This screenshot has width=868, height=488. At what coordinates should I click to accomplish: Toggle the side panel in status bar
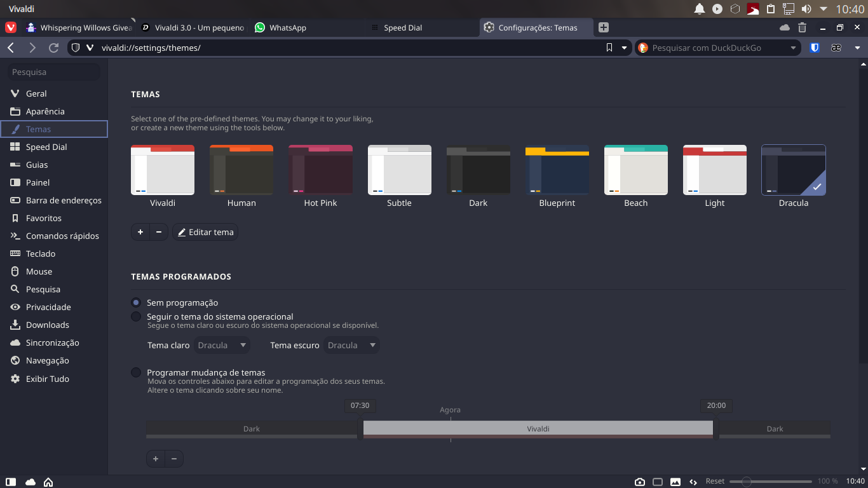(11, 482)
